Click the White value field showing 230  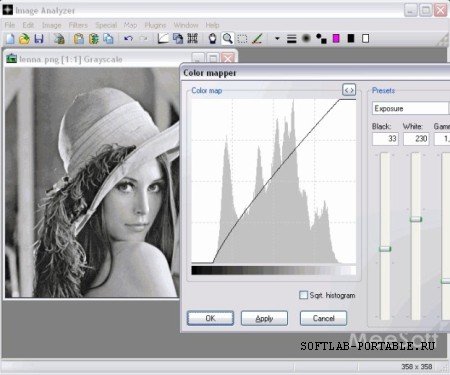click(x=416, y=139)
